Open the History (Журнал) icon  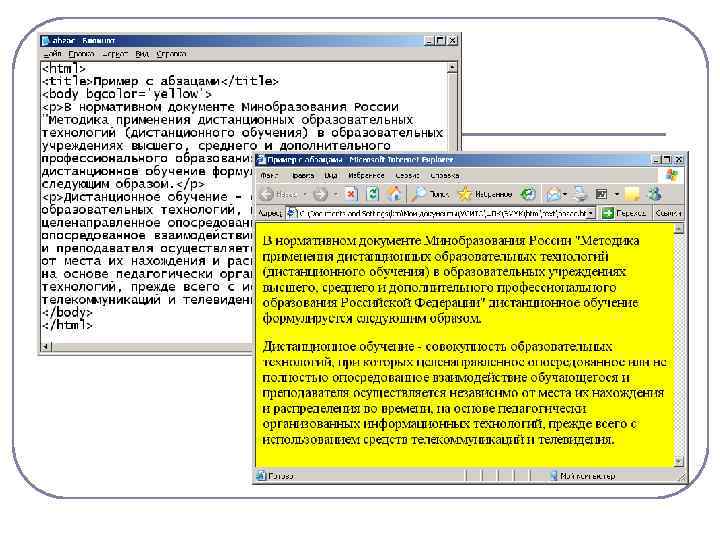coord(528,194)
